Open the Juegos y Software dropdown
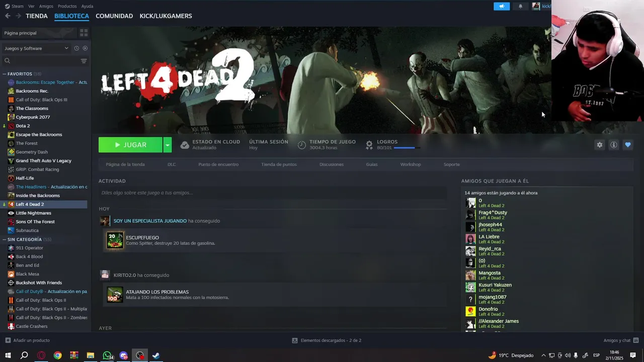Viewport: 644px width, 362px height. click(x=36, y=48)
